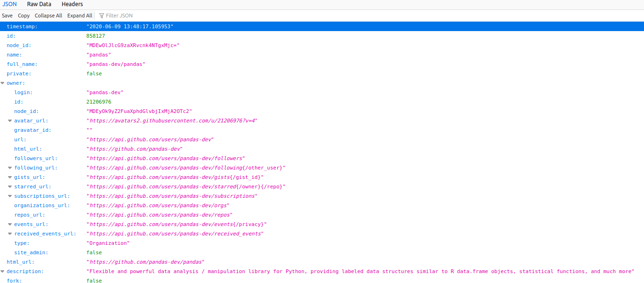Image resolution: width=644 pixels, height=283 pixels.
Task: Select the name row key label
Action: (x=14, y=55)
